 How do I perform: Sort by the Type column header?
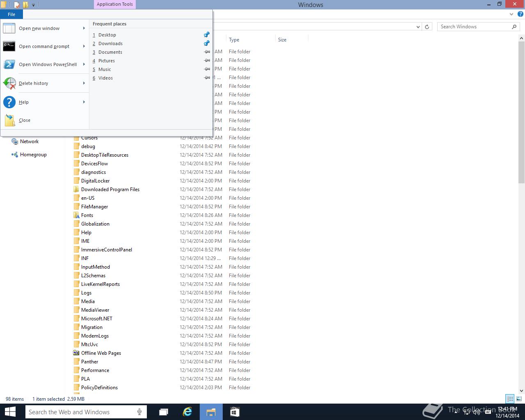(251, 40)
